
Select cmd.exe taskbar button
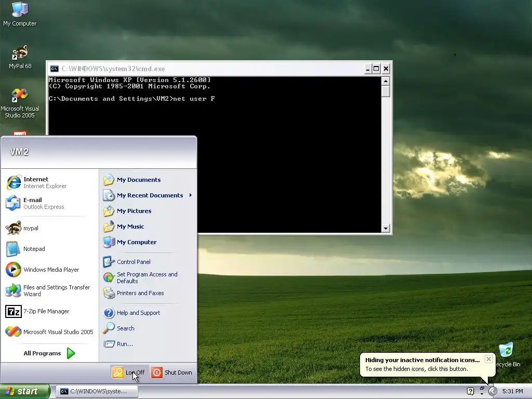97,391
